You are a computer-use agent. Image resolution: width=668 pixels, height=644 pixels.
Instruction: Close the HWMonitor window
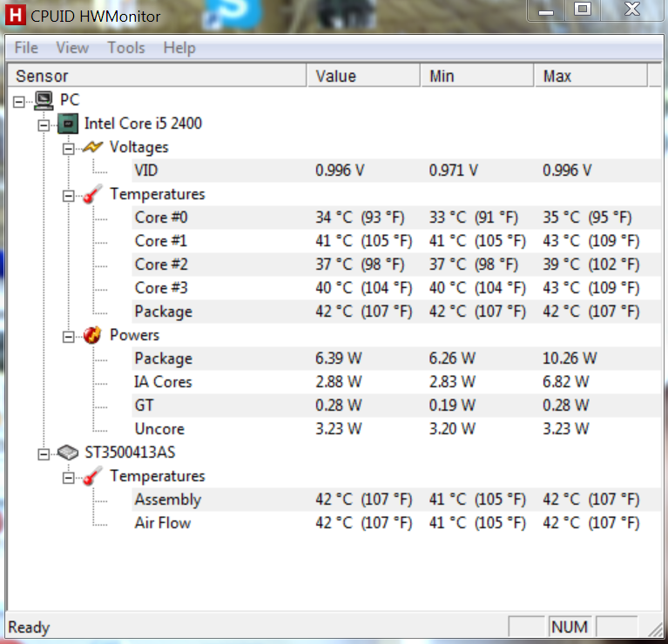coord(632,10)
